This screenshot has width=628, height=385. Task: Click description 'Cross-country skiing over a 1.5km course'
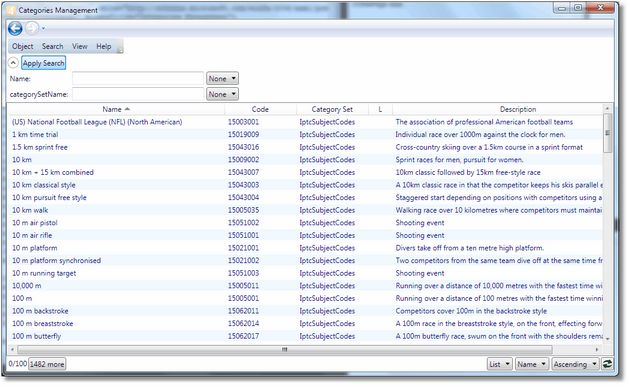[x=489, y=147]
